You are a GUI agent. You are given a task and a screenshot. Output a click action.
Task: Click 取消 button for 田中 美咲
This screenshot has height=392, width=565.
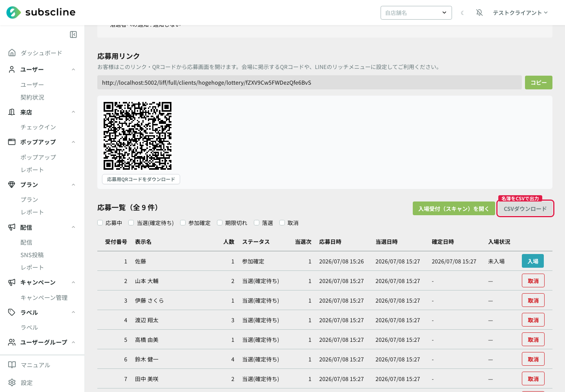pyautogui.click(x=533, y=379)
